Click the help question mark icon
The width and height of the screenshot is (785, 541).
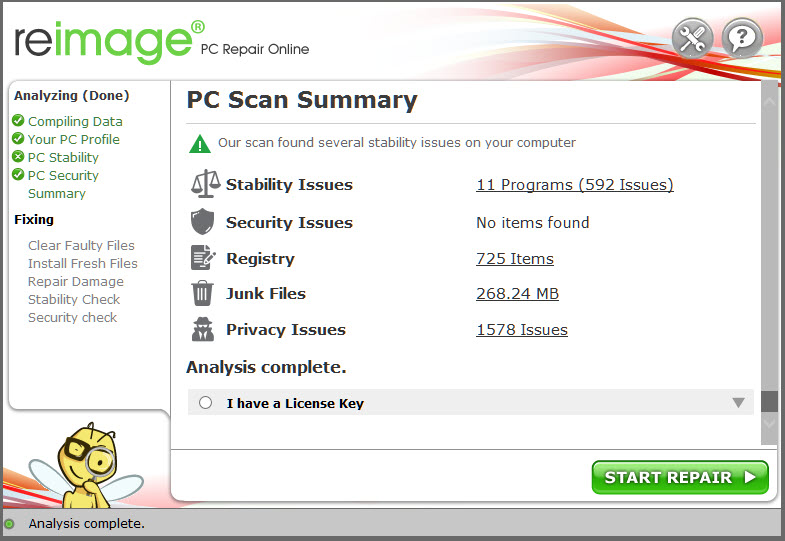(x=742, y=39)
